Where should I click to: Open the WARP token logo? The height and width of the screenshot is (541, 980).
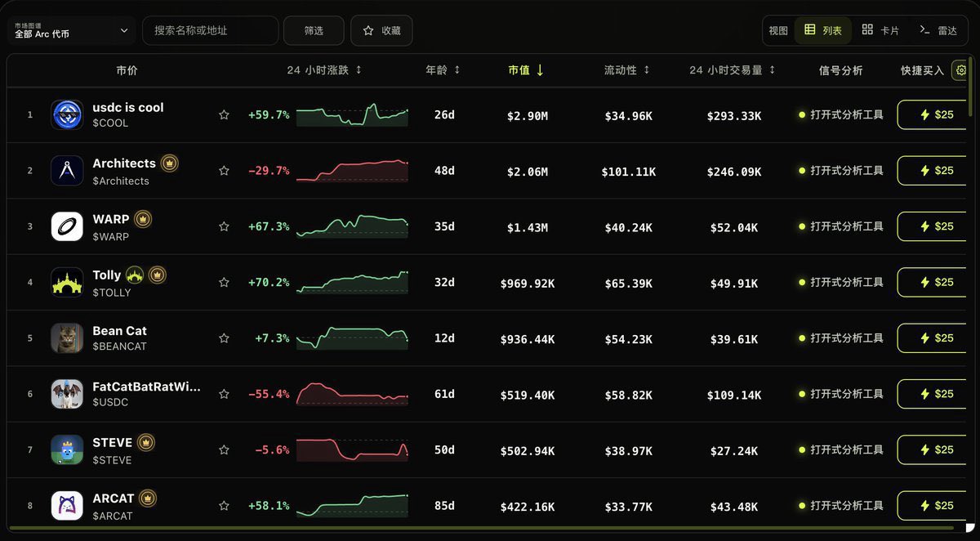[x=67, y=226]
